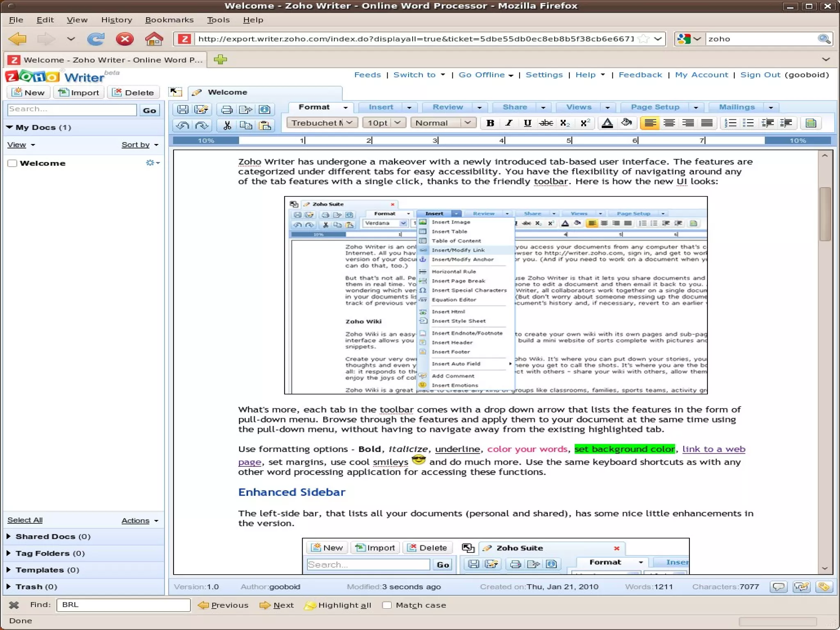
Task: Insert bulleted list
Action: 749,123
